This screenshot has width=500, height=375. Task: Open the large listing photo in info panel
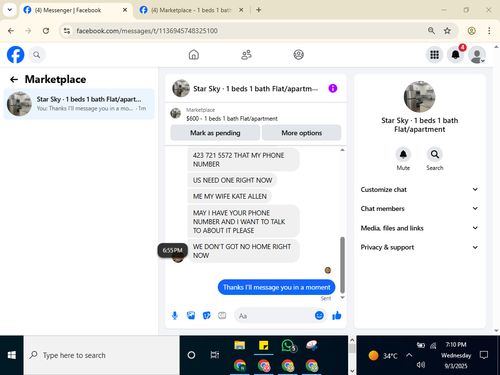[419, 97]
